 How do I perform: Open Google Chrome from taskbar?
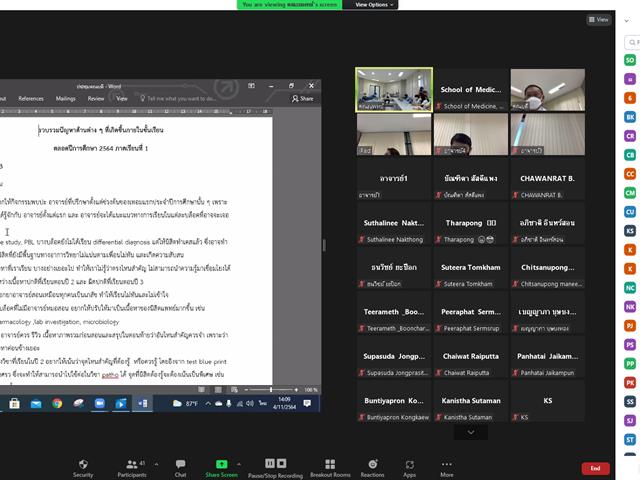[57, 404]
